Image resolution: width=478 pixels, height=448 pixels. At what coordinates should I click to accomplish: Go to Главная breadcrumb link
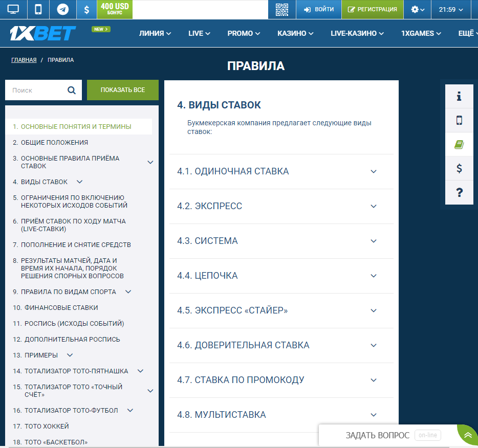pyautogui.click(x=24, y=60)
